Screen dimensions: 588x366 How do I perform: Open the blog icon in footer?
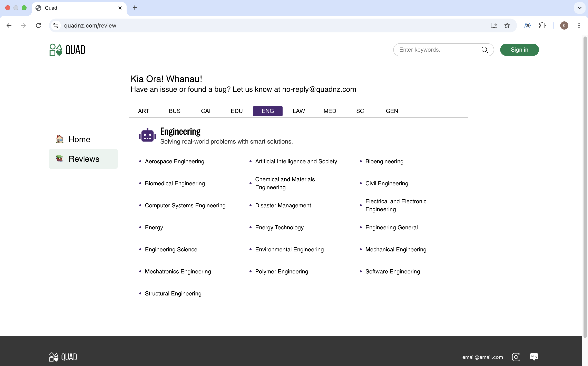click(534, 357)
